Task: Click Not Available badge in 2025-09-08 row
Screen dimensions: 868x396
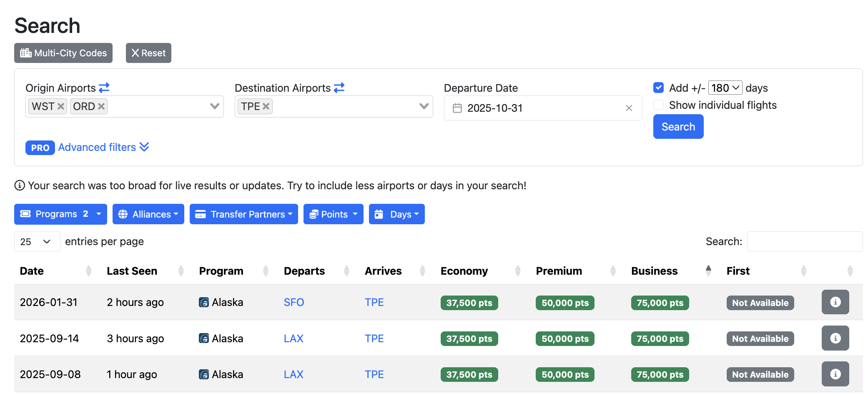Action: [x=760, y=374]
